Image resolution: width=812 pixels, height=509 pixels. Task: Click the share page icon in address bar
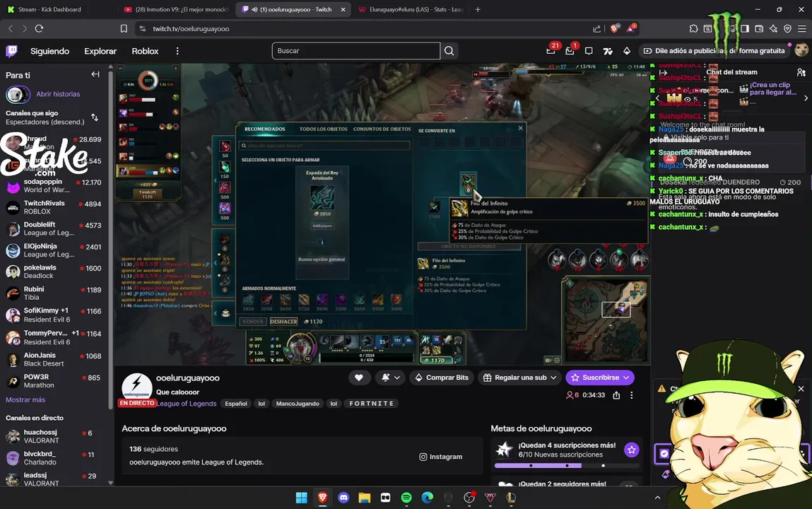click(596, 28)
